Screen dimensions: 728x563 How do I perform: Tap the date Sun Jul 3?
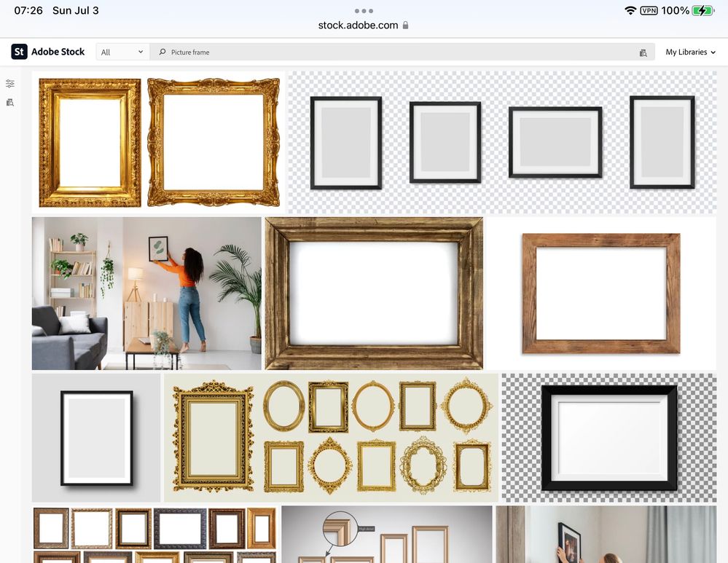[x=75, y=10]
